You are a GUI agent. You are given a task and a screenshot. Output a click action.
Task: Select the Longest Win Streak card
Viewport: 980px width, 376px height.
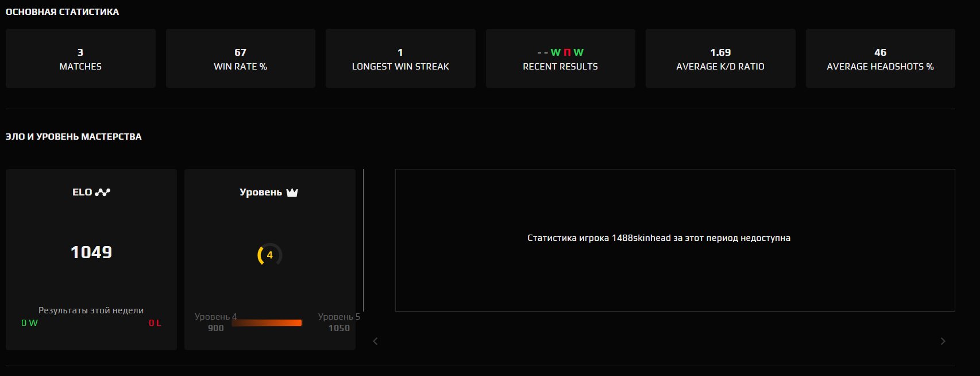point(400,59)
